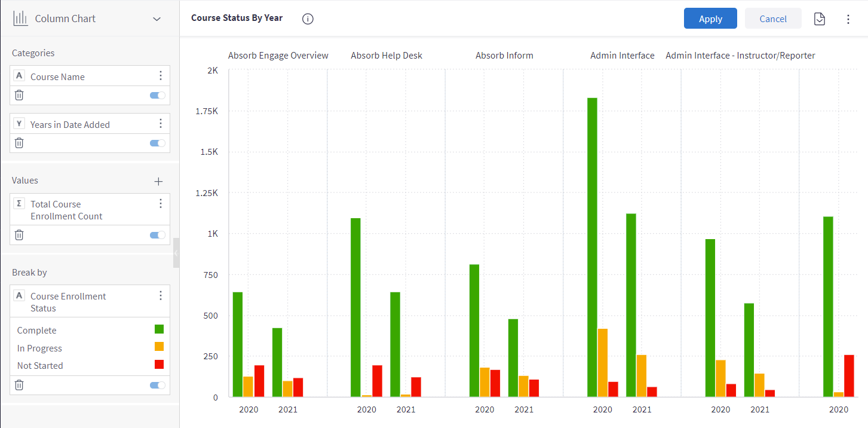Remove Total Course Enrollment Count using its trash icon
The width and height of the screenshot is (868, 428).
coord(19,235)
